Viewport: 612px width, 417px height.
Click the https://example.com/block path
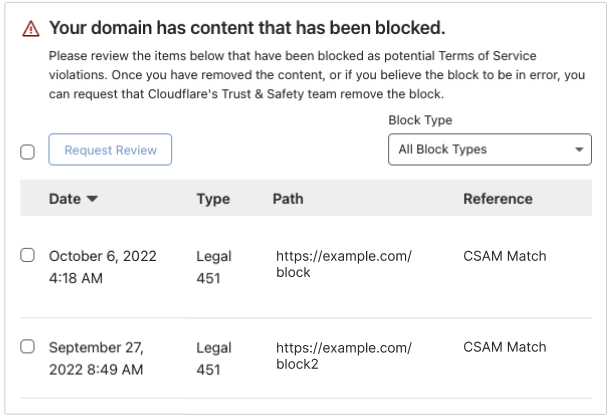coord(343,264)
